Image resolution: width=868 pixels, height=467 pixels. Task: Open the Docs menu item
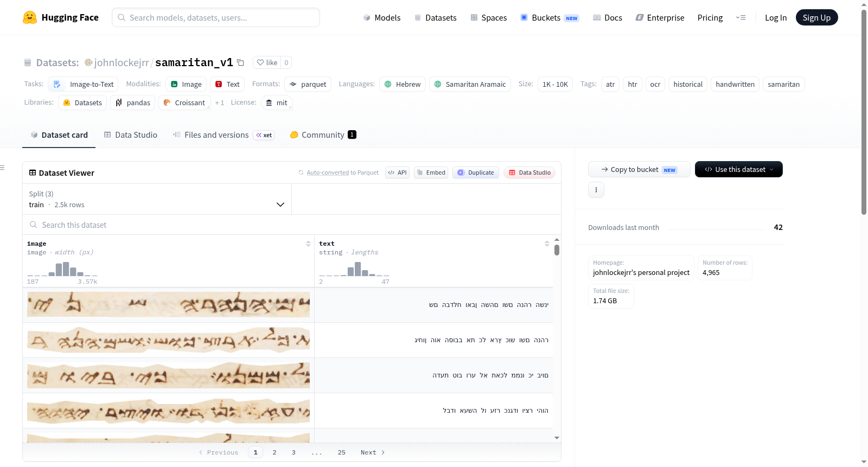(608, 17)
